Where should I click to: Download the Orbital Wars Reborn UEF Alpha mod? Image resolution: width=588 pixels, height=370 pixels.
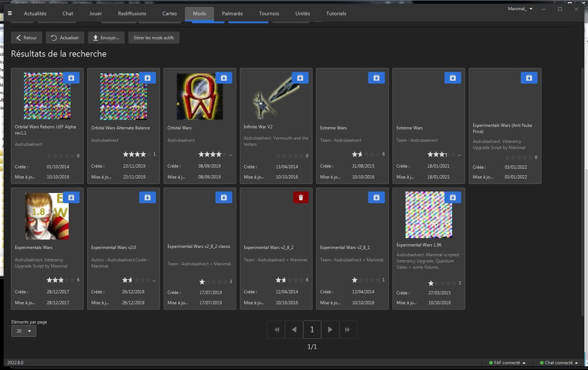point(71,78)
